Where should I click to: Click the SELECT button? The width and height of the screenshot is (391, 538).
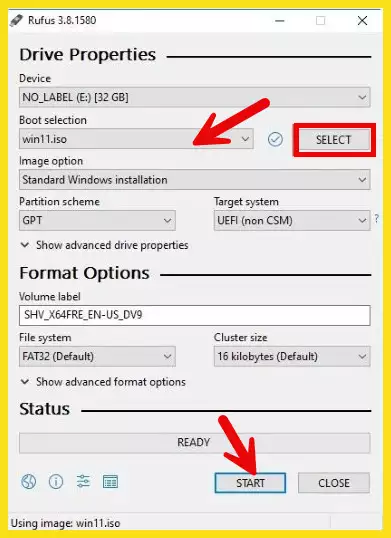tap(334, 140)
